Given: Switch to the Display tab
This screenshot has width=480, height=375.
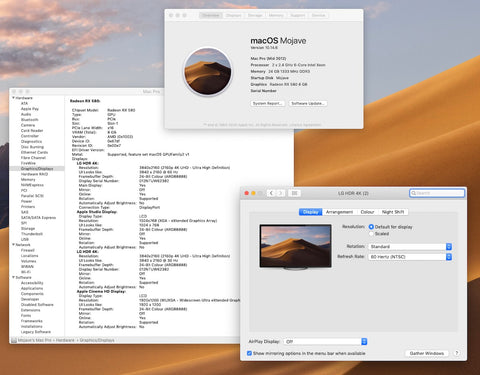Looking at the screenshot, I should (x=311, y=212).
